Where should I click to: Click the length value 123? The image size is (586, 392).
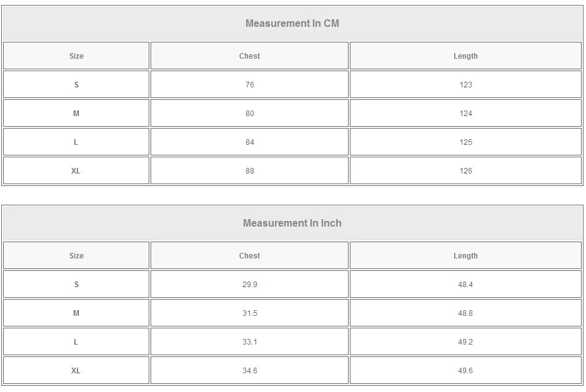[465, 85]
